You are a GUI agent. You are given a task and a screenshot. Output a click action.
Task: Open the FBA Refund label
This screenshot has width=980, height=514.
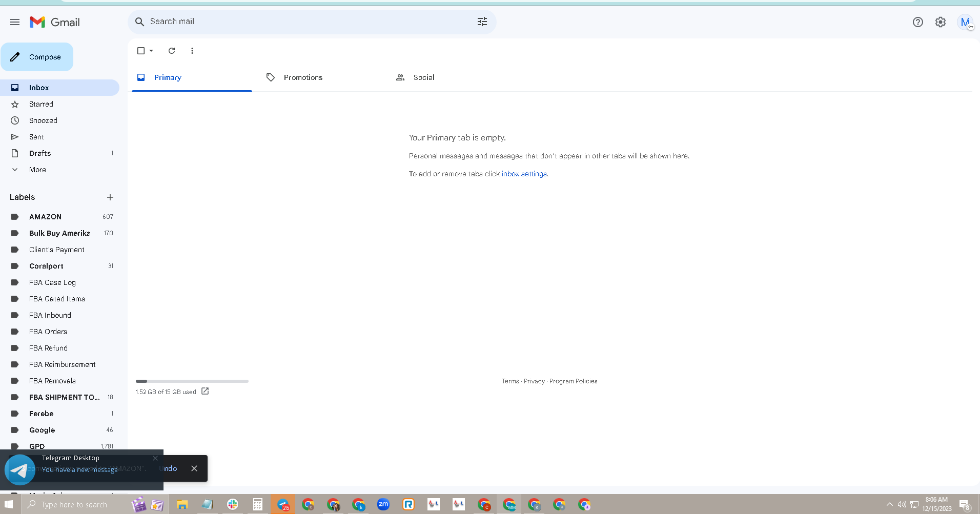59,348
